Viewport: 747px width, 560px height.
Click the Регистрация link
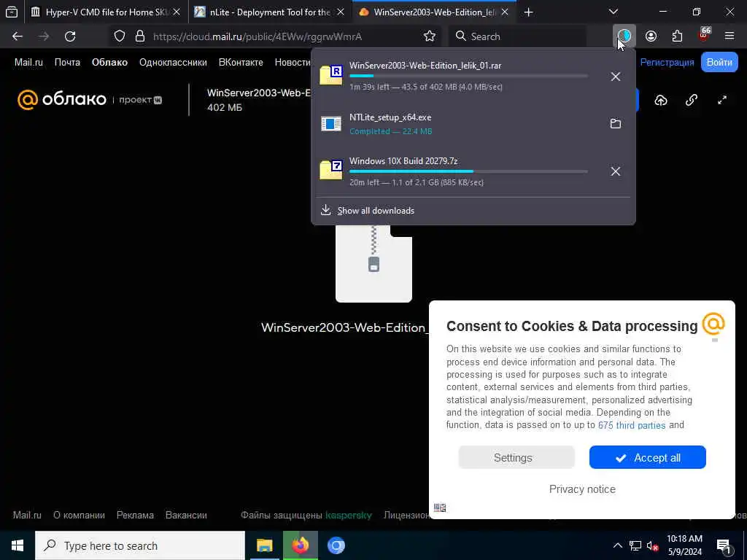pos(667,63)
